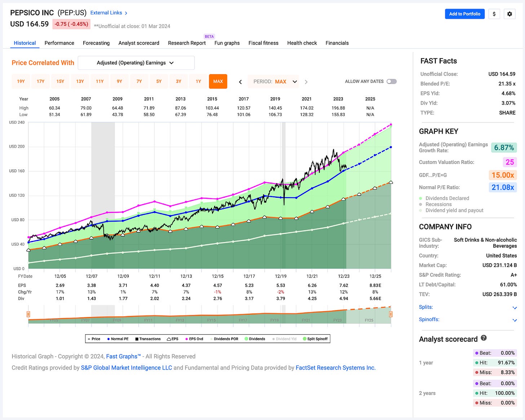Toggle Dividends POR in legend

(224, 339)
